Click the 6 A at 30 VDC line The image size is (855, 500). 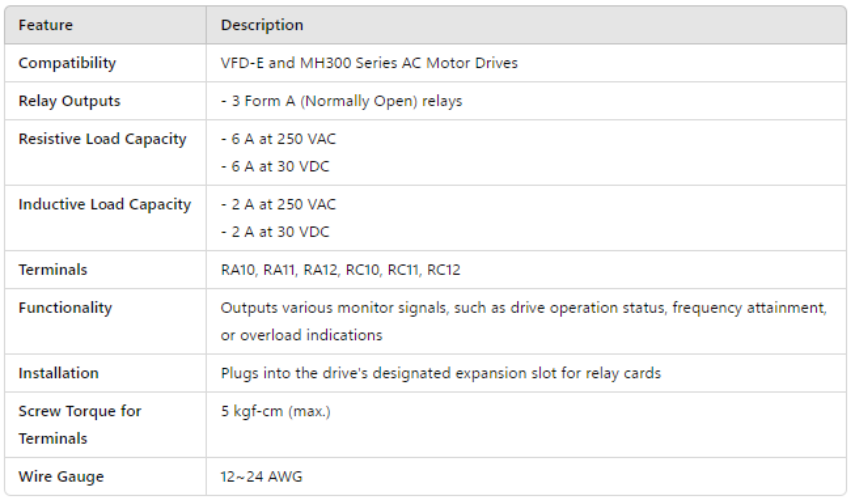pyautogui.click(x=275, y=166)
